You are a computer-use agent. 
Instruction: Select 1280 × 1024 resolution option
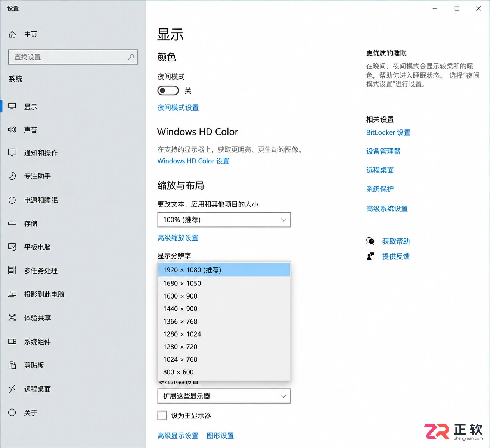point(224,334)
